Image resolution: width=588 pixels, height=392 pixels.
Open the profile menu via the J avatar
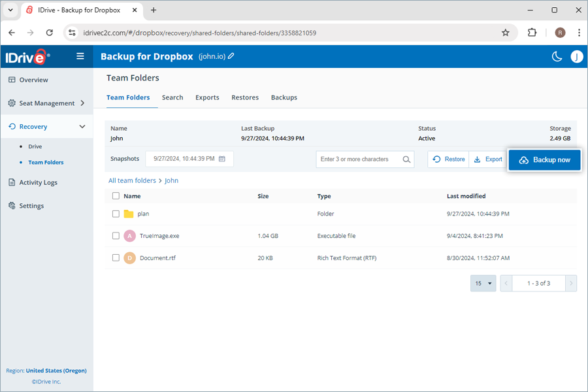577,57
